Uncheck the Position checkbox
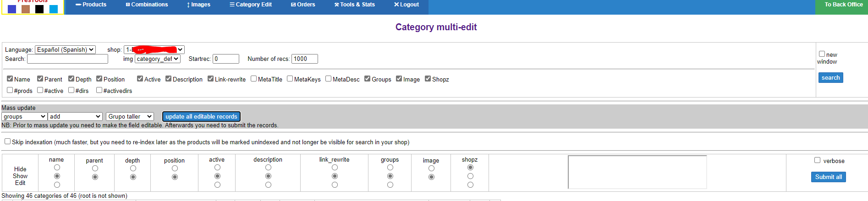Image resolution: width=868 pixels, height=201 pixels. tap(99, 79)
